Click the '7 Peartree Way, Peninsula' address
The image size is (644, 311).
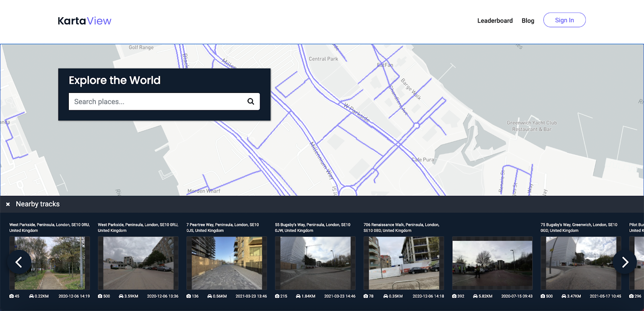click(223, 228)
